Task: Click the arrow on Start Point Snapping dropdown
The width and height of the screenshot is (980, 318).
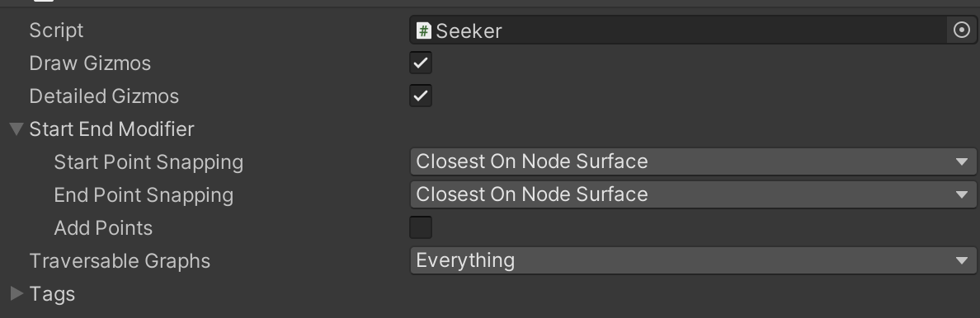Action: (x=962, y=161)
